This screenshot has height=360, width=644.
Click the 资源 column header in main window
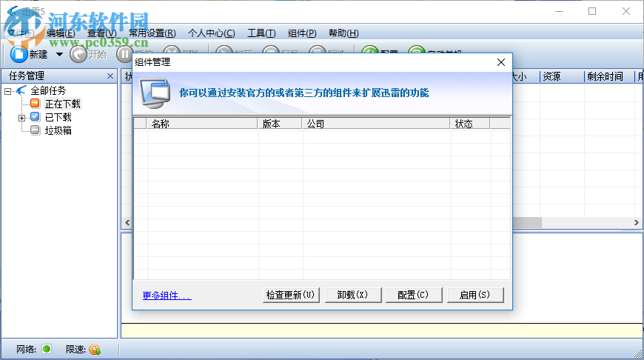[x=562, y=76]
